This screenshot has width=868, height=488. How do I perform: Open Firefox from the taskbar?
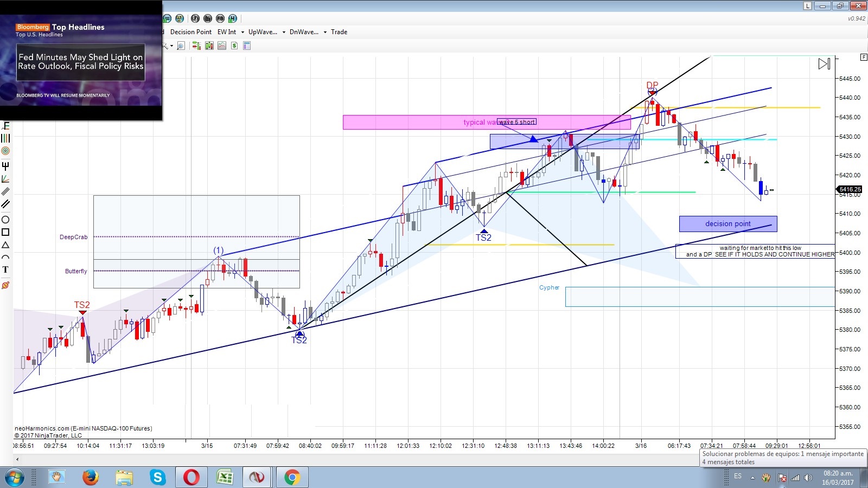(x=91, y=478)
